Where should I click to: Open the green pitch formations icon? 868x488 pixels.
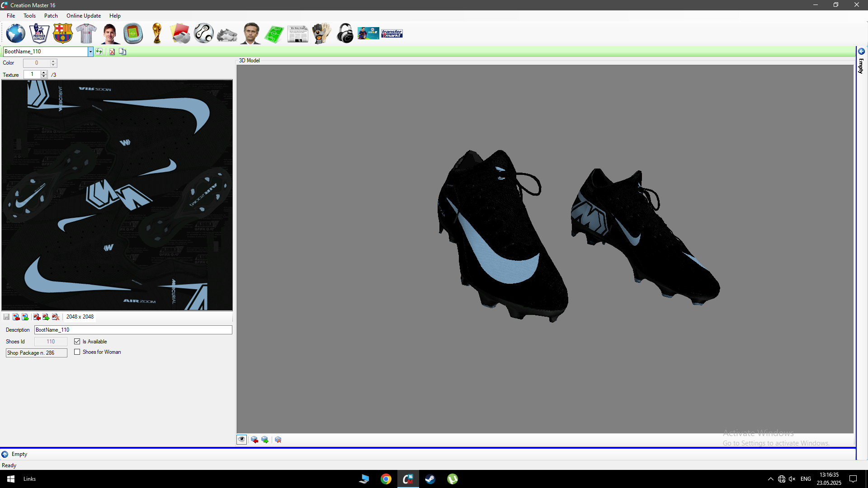click(x=274, y=34)
